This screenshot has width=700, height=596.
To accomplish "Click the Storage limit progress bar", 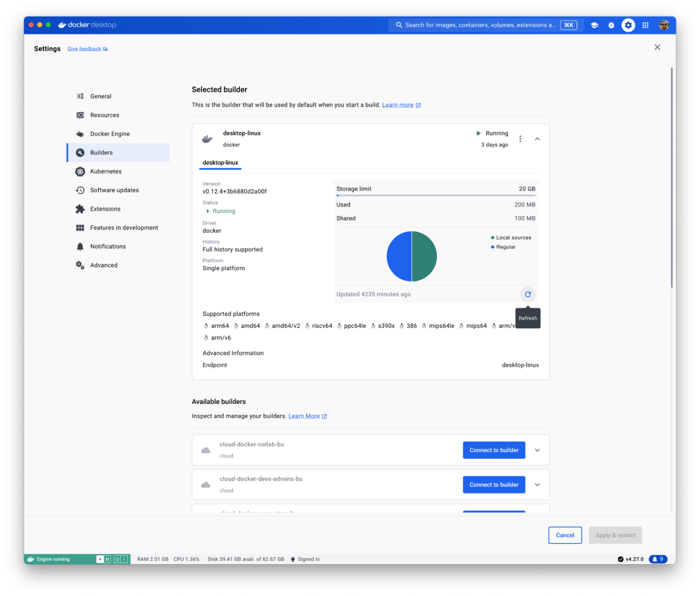I will click(436, 195).
